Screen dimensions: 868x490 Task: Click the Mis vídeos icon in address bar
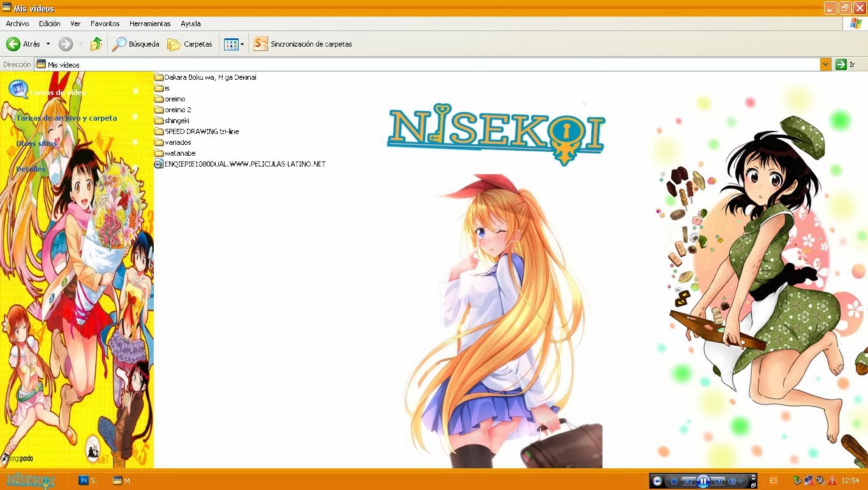41,64
